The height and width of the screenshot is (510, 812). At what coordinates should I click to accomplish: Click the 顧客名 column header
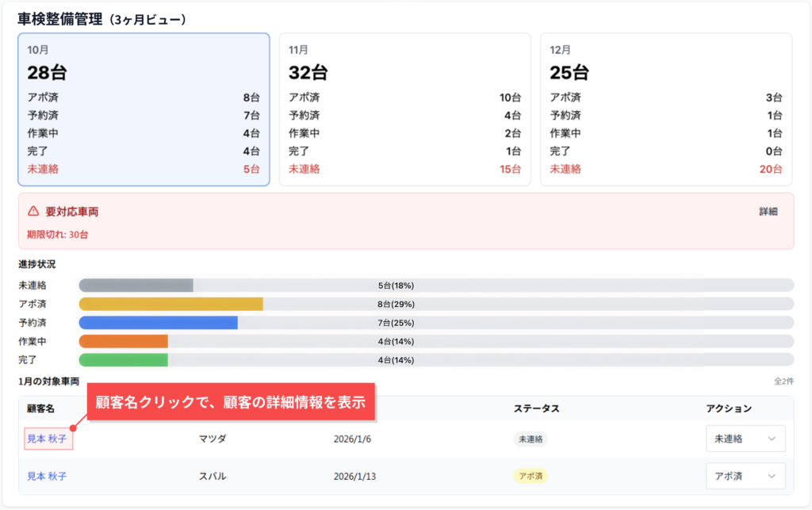[40, 408]
